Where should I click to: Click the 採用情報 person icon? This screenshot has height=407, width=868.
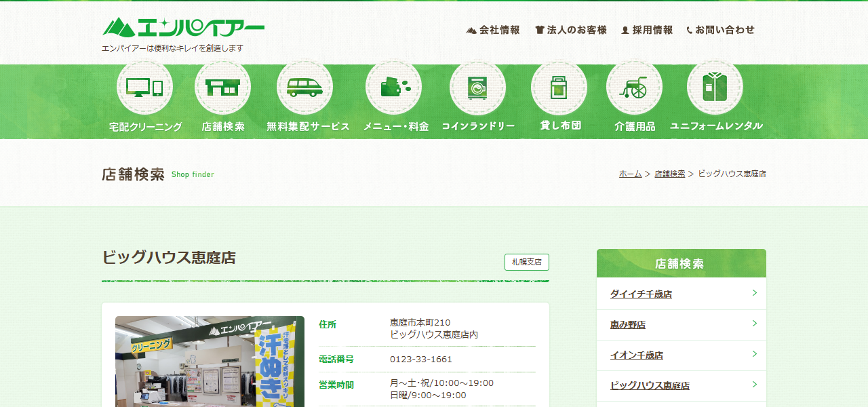coord(625,31)
